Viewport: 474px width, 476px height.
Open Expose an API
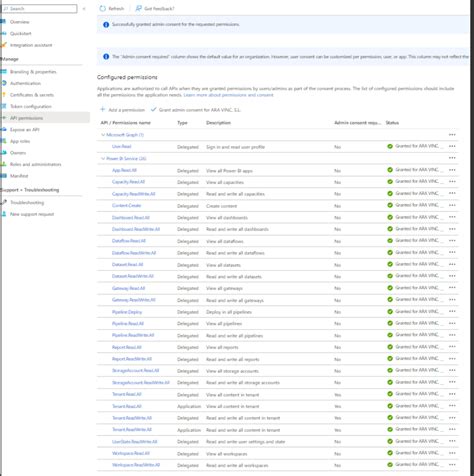coord(25,130)
